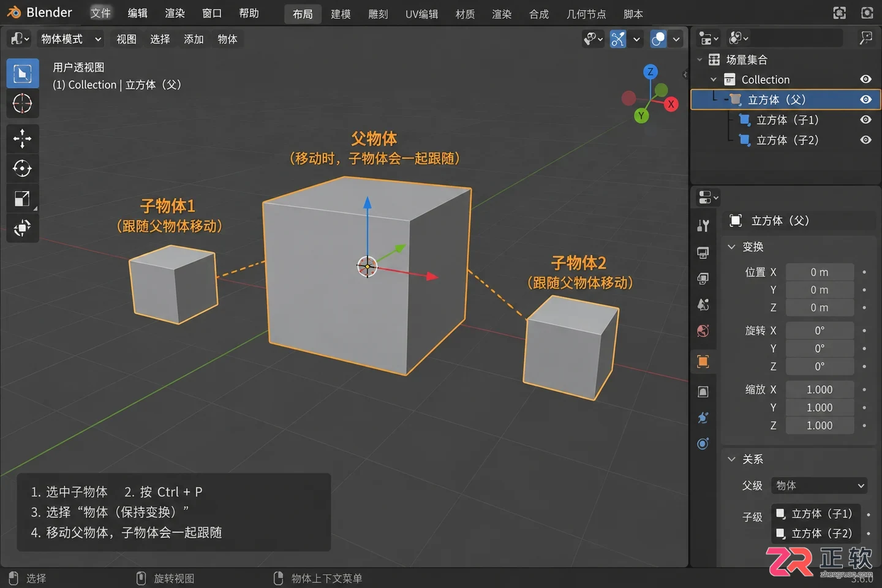Open the overlay options dropdown arrow
Viewport: 882px width, 588px height.
[676, 39]
